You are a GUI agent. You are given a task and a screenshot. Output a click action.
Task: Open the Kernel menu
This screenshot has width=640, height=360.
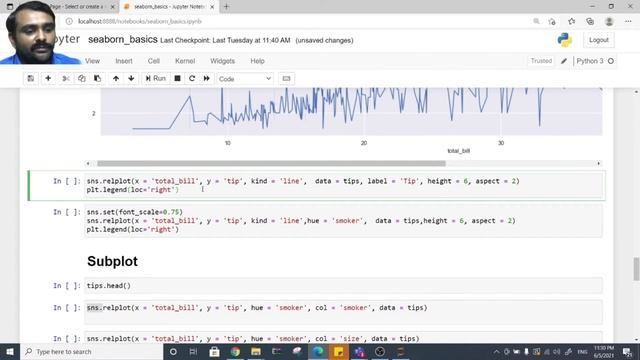[x=185, y=61]
